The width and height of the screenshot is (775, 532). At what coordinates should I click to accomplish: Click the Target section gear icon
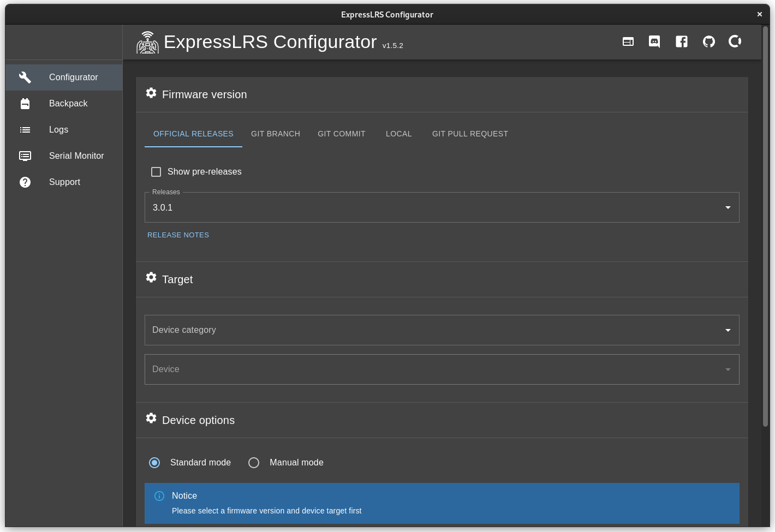pos(151,278)
